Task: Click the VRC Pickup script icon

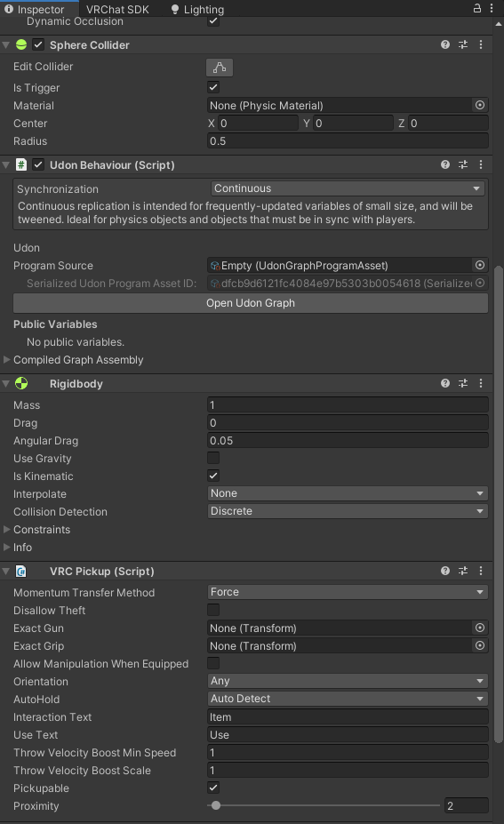Action: click(21, 571)
